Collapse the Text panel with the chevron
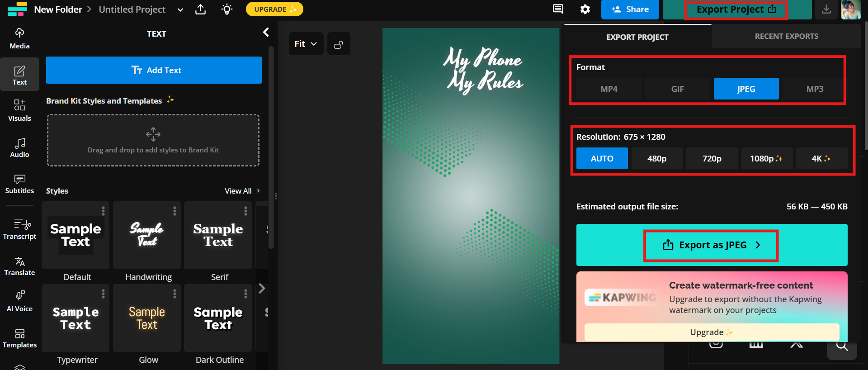 266,32
